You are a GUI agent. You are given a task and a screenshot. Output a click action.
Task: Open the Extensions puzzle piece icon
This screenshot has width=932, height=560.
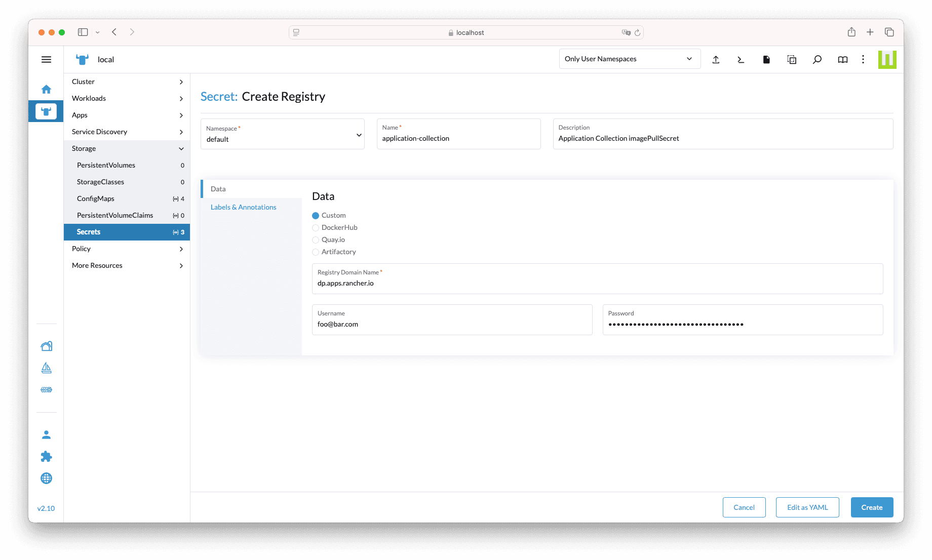click(x=46, y=457)
